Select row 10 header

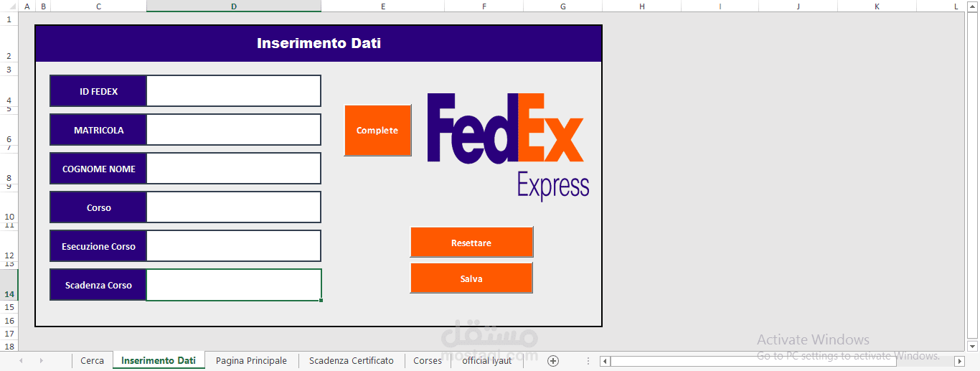[x=9, y=207]
